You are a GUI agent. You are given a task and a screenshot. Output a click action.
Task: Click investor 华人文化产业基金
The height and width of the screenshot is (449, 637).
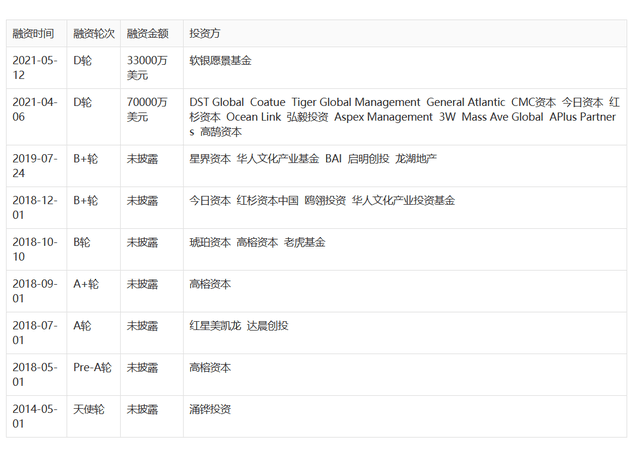point(278,159)
